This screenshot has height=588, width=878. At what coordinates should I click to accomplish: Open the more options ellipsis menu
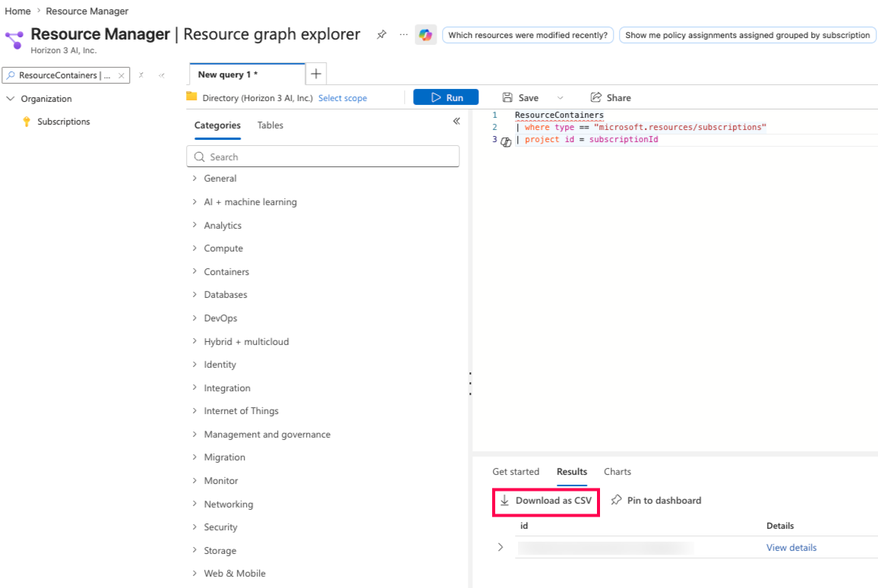point(403,35)
